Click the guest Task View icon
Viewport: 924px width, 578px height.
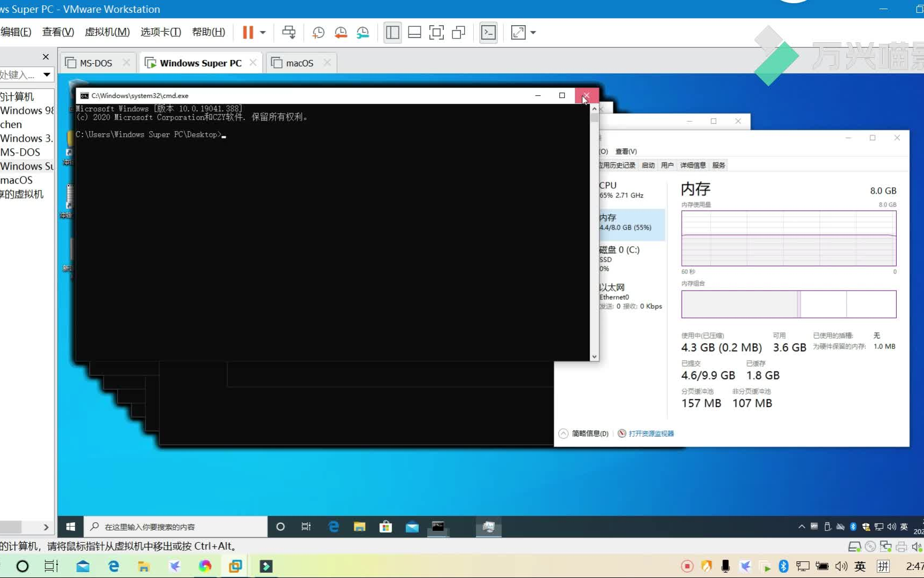coord(306,527)
